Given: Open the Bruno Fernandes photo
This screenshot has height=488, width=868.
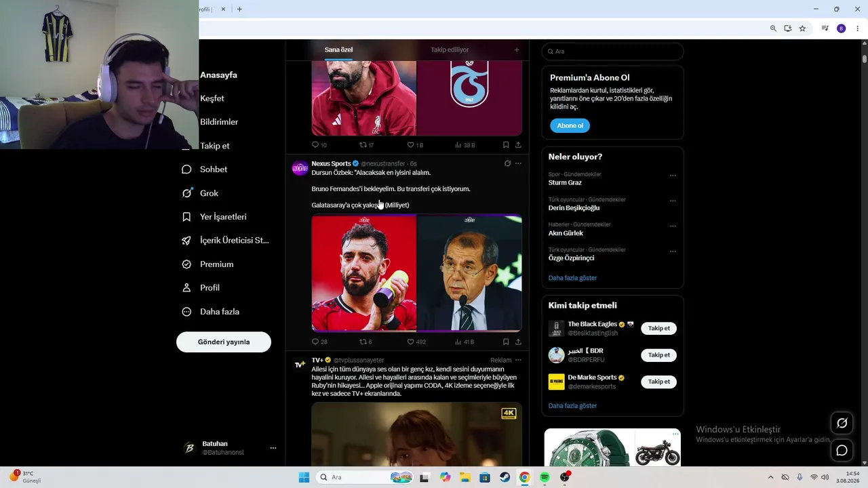Looking at the screenshot, I should (363, 273).
